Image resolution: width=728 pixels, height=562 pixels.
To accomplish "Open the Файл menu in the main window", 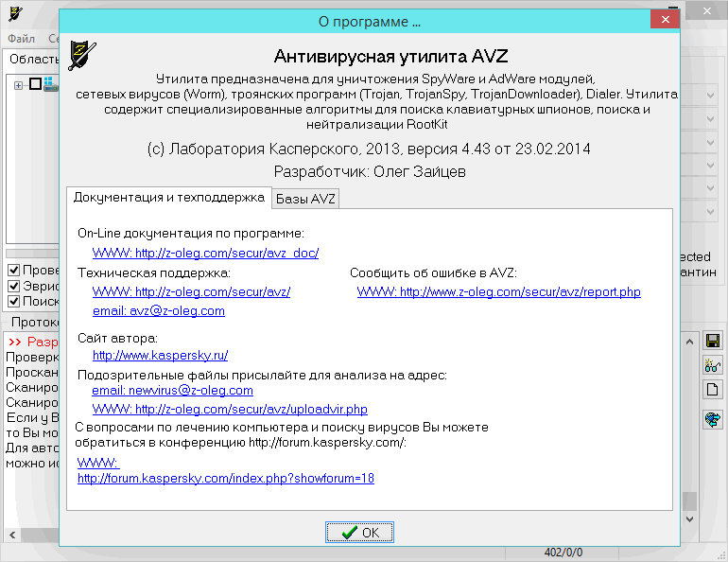I will 21,39.
